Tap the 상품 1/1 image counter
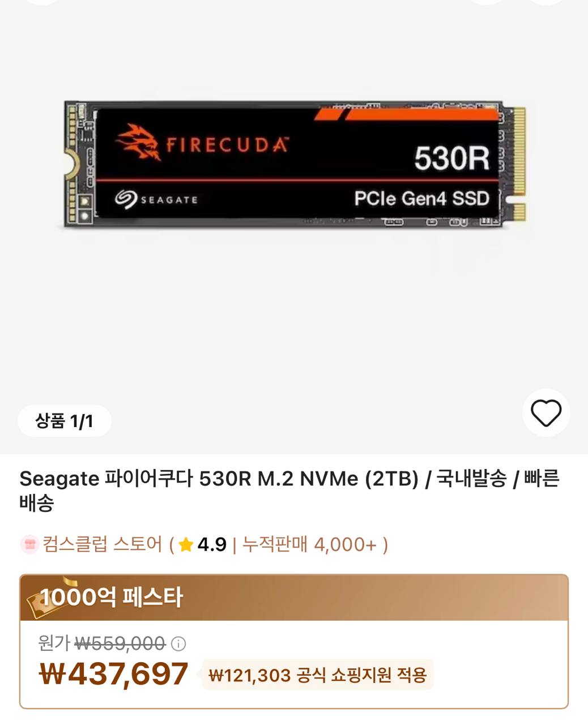This screenshot has height=725, width=588. [64, 421]
